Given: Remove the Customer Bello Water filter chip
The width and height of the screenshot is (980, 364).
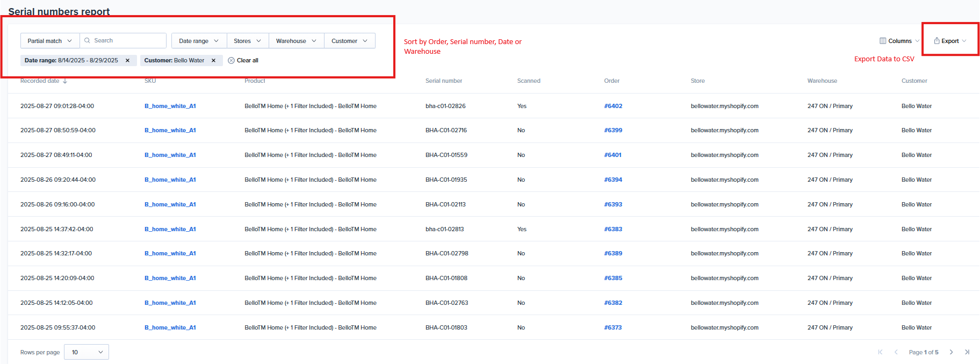Looking at the screenshot, I should [x=213, y=60].
